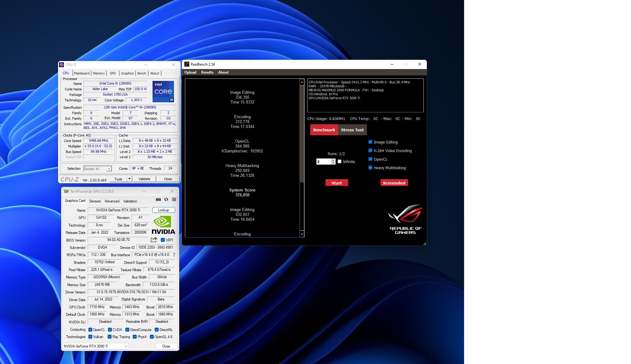
Task: Uncheck H.264 Video Encoding checkbox
Action: coord(370,151)
